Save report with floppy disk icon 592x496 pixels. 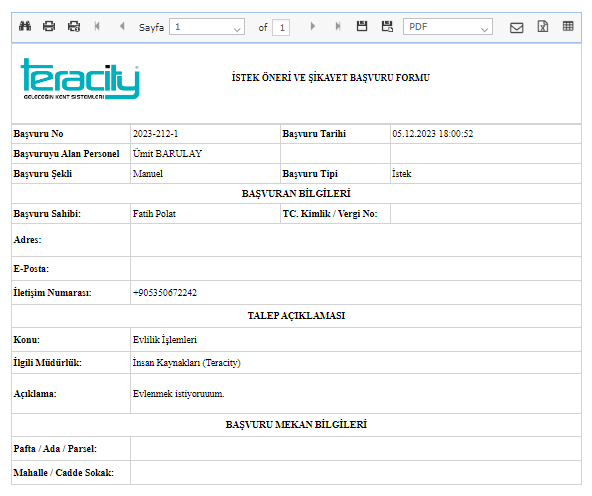tap(362, 26)
